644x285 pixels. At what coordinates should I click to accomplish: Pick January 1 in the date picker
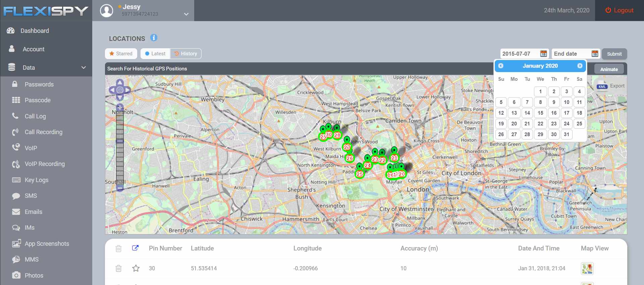(540, 92)
